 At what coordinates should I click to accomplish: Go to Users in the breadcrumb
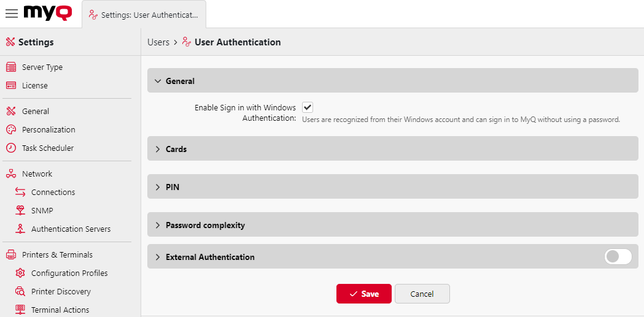[x=158, y=42]
